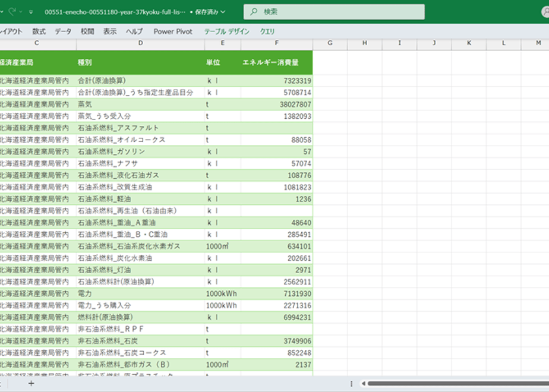Click the horizontal scrollbar left arrow

pyautogui.click(x=364, y=384)
